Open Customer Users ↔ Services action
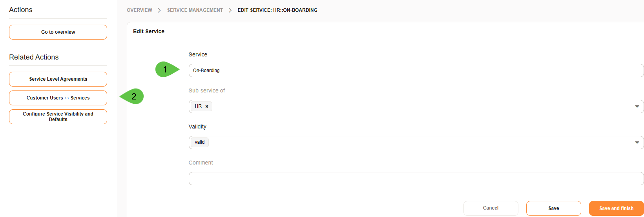644x217 pixels. coord(58,98)
